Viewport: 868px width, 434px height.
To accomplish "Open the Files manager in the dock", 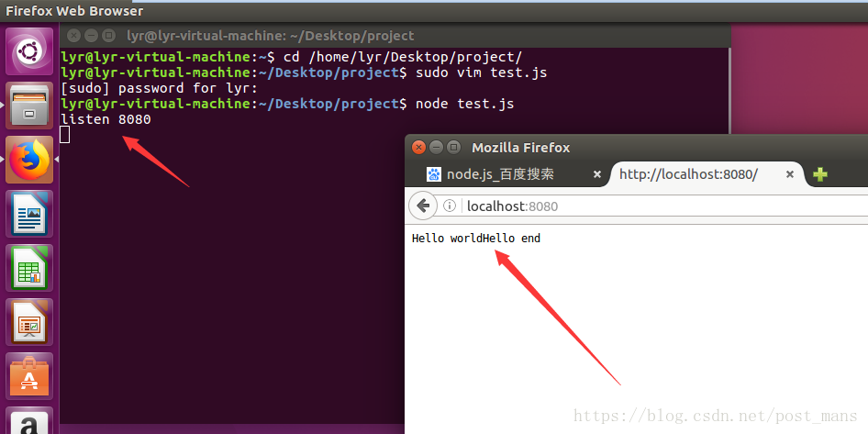I will (x=29, y=106).
